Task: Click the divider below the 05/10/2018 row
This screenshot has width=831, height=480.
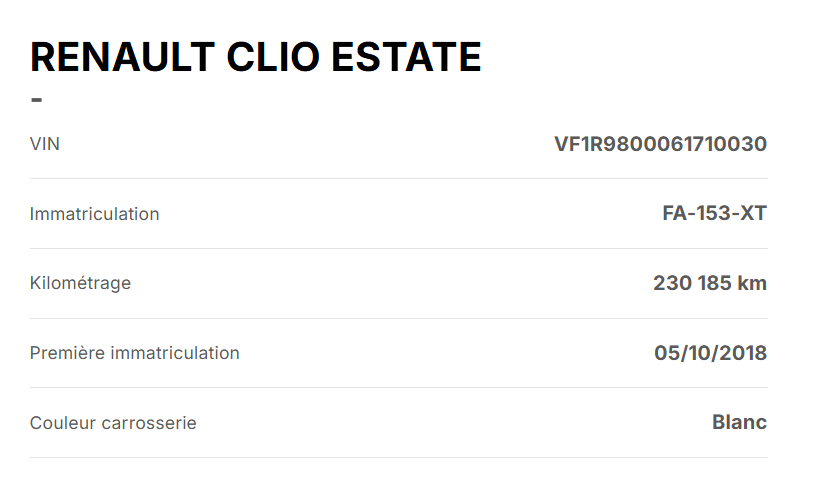Action: point(399,388)
